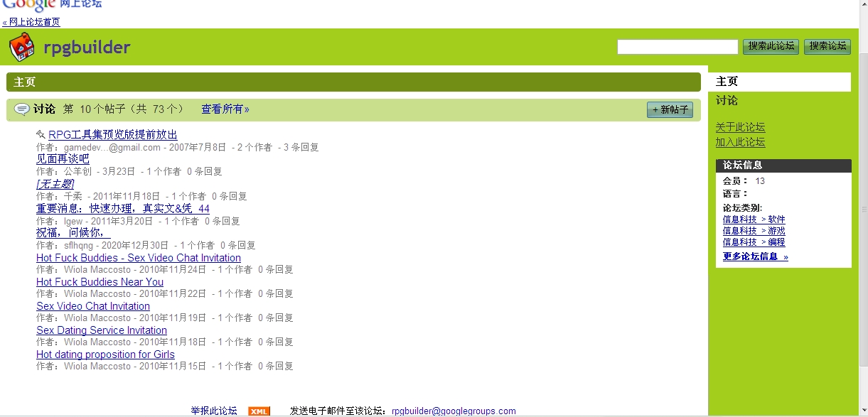Viewport: 868px width, 417px height.
Task: Open the 关于此论坛 link
Action: point(740,127)
